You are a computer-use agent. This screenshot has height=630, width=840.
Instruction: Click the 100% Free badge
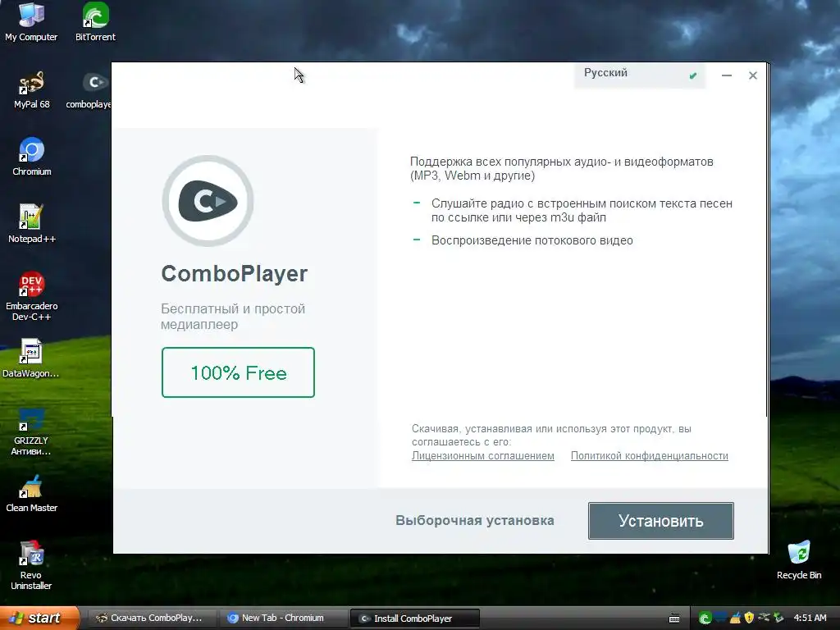[x=239, y=372]
